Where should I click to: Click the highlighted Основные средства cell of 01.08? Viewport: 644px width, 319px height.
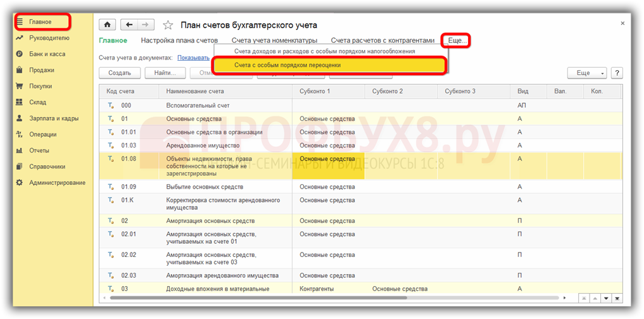(x=328, y=166)
